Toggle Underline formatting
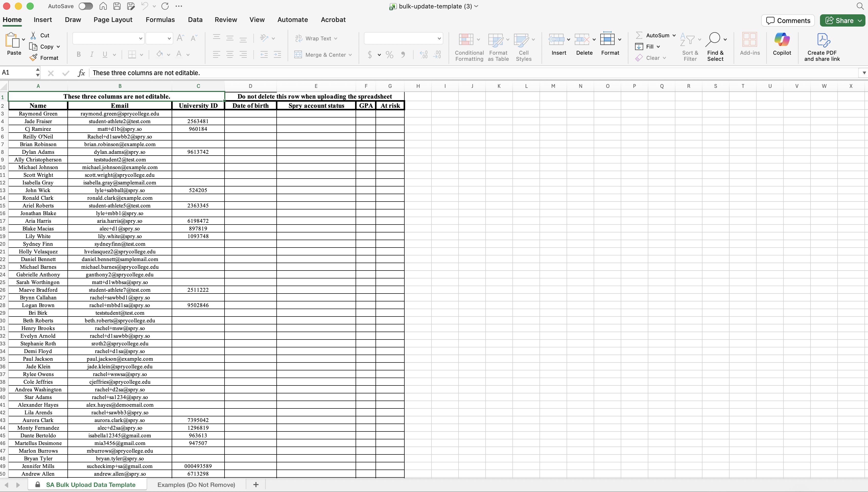868x492 pixels. 105,54
